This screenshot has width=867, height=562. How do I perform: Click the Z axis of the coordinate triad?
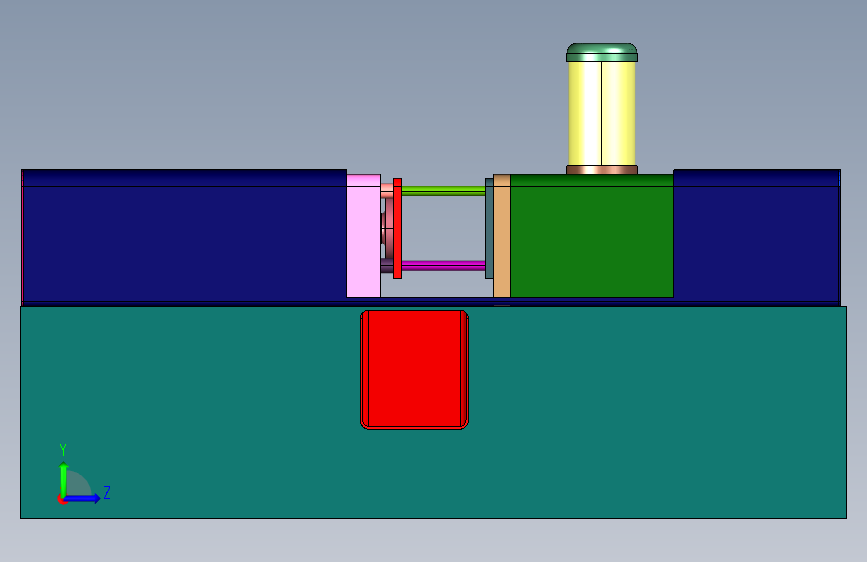click(83, 498)
